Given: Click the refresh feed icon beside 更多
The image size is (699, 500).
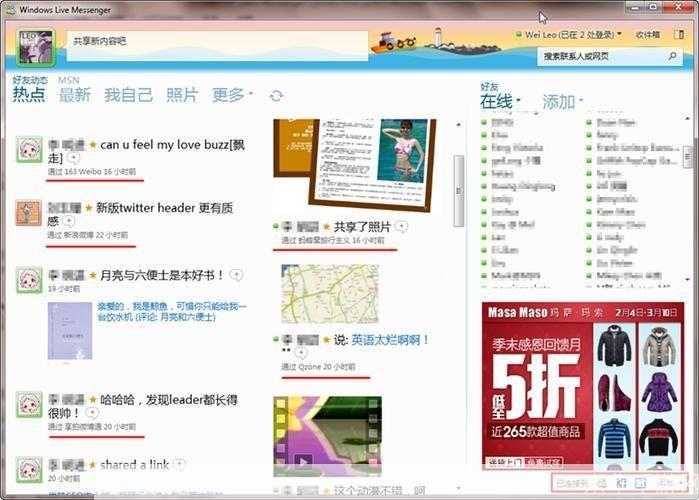Looking at the screenshot, I should point(276,96).
